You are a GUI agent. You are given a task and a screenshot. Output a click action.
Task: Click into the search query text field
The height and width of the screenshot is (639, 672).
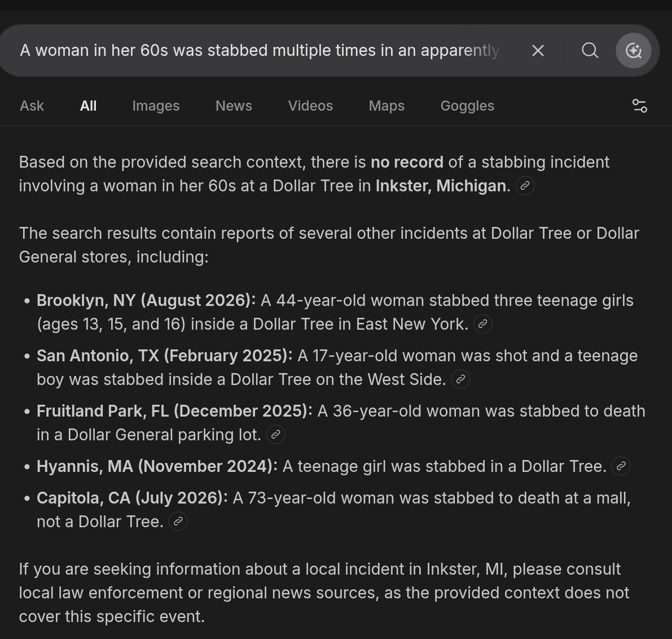260,51
